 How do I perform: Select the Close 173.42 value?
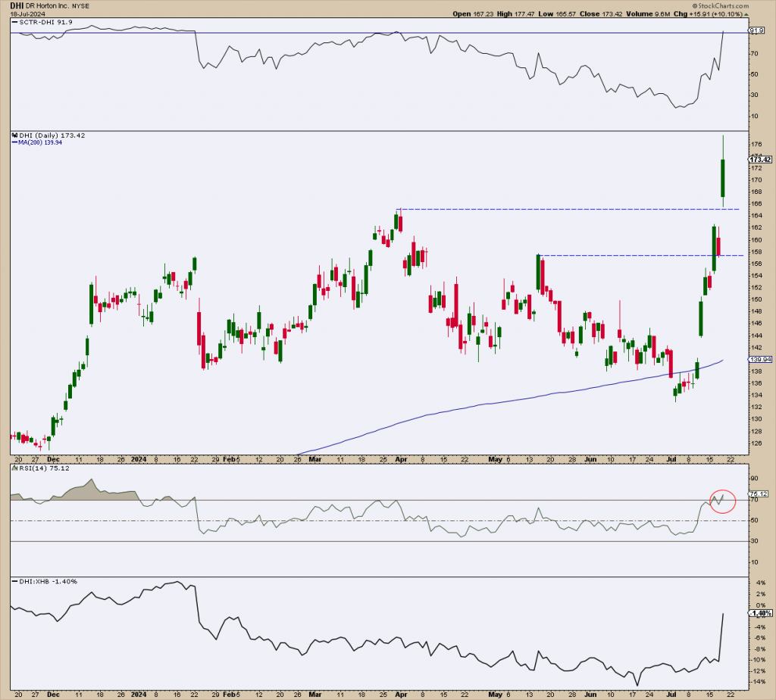[601, 14]
